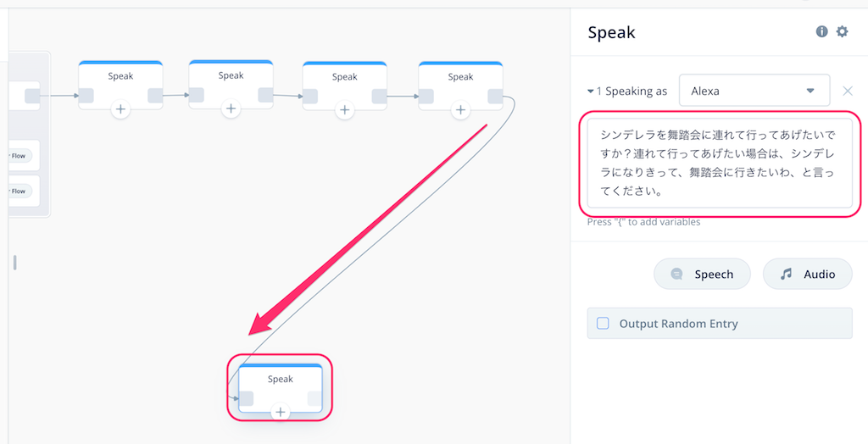The image size is (868, 444).
Task: Collapse the '1 Speaking as' entry
Action: pyautogui.click(x=590, y=92)
